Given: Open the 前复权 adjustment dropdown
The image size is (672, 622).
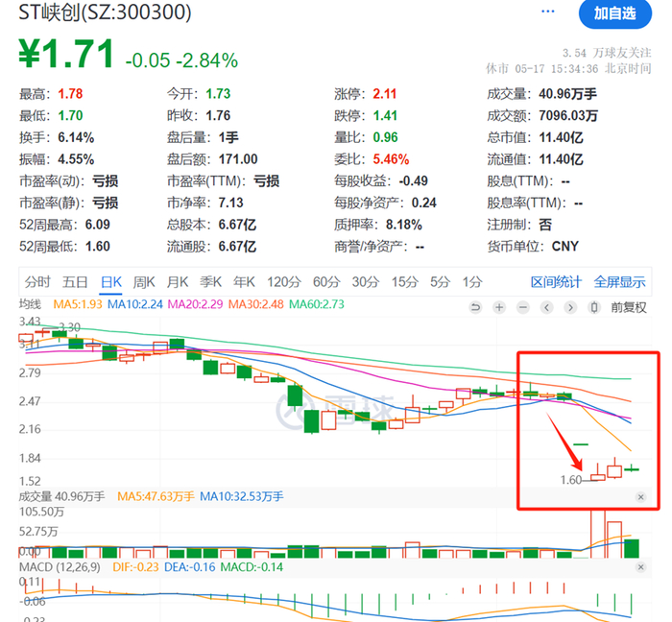Looking at the screenshot, I should coord(628,307).
